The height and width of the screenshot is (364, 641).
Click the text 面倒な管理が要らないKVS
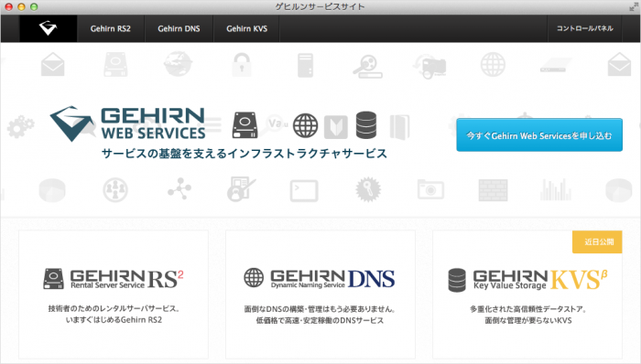[528, 321]
